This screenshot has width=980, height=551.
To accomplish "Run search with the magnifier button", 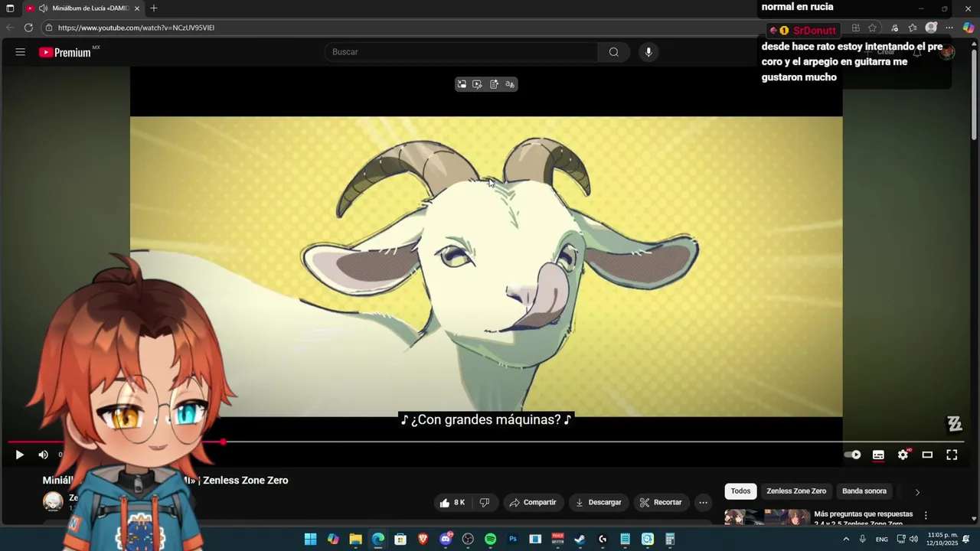I will coord(613,52).
